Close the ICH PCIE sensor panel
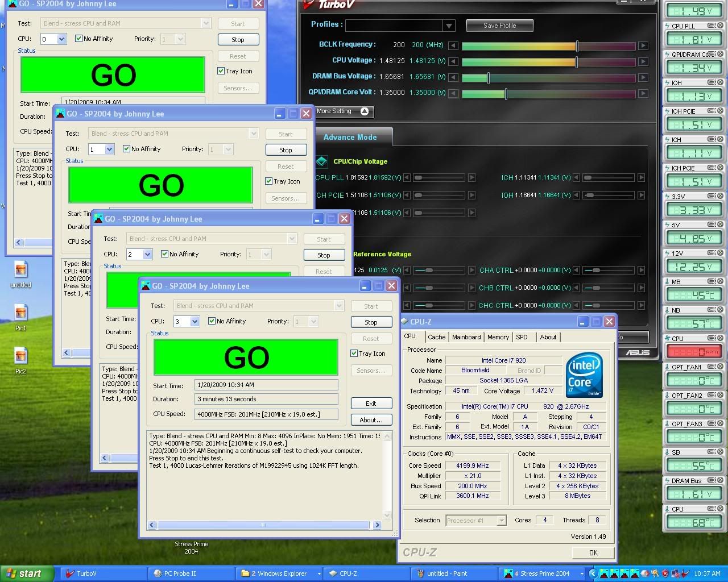The height and width of the screenshot is (582, 728). [x=720, y=168]
